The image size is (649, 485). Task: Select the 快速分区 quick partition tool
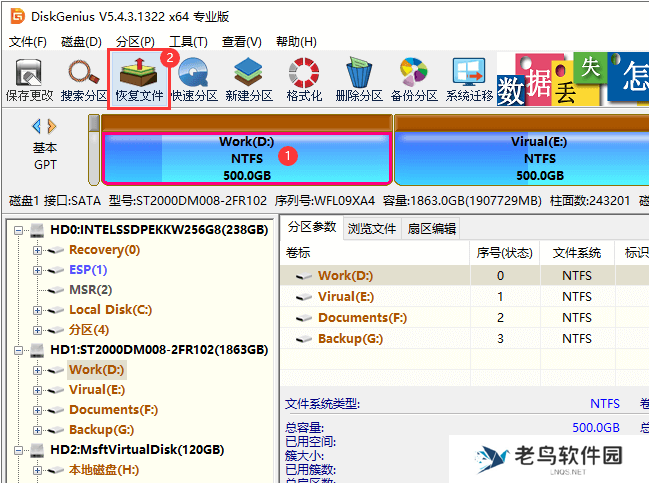194,80
